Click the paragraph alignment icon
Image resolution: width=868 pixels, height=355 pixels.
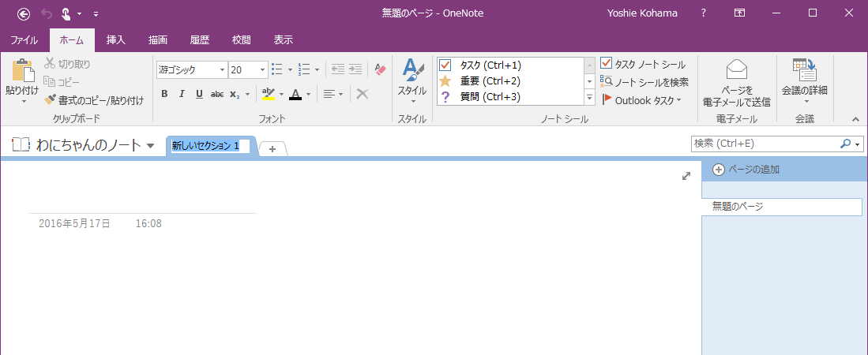coord(330,94)
